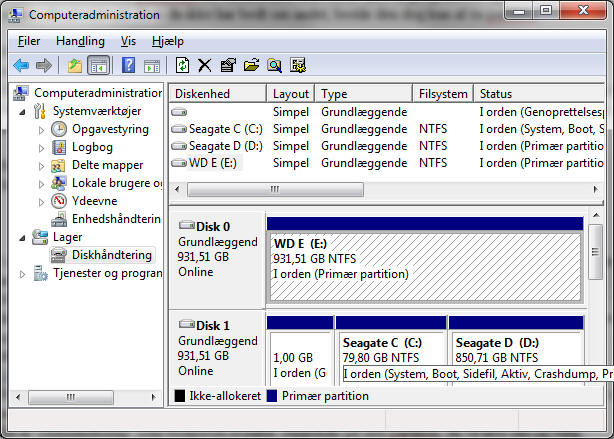Open the Hjælp menu
Image resolution: width=614 pixels, height=439 pixels.
[x=168, y=41]
